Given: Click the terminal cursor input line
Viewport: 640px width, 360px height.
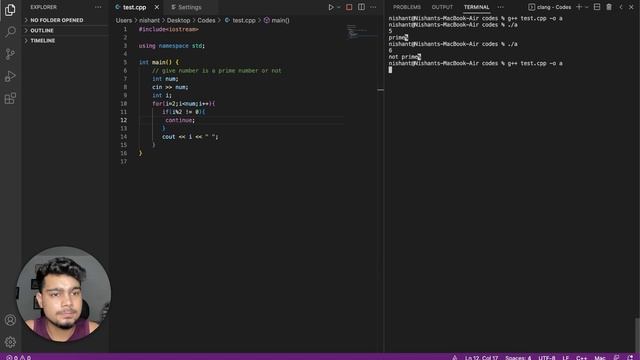Looking at the screenshot, I should (x=390, y=70).
